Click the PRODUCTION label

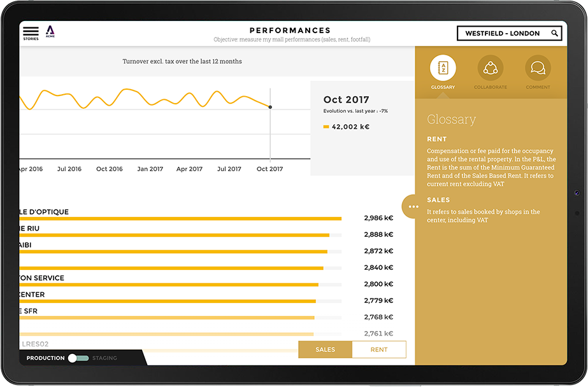(45, 358)
